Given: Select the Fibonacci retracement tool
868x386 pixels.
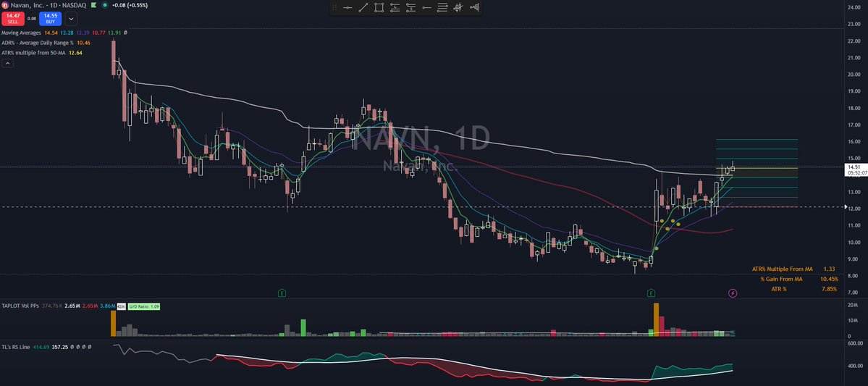Looking at the screenshot, I should (442, 8).
